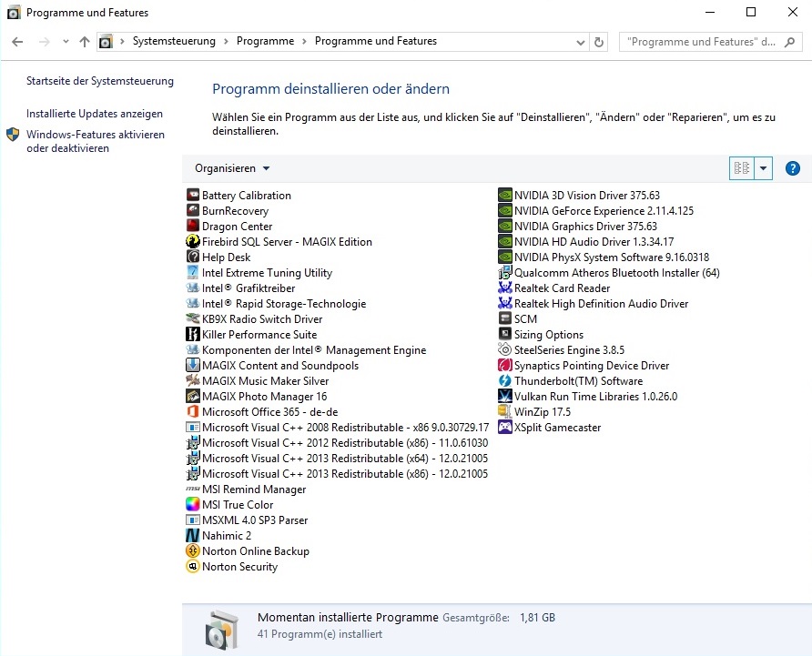
Task: Click the Killer Performance Suite icon
Action: (193, 335)
